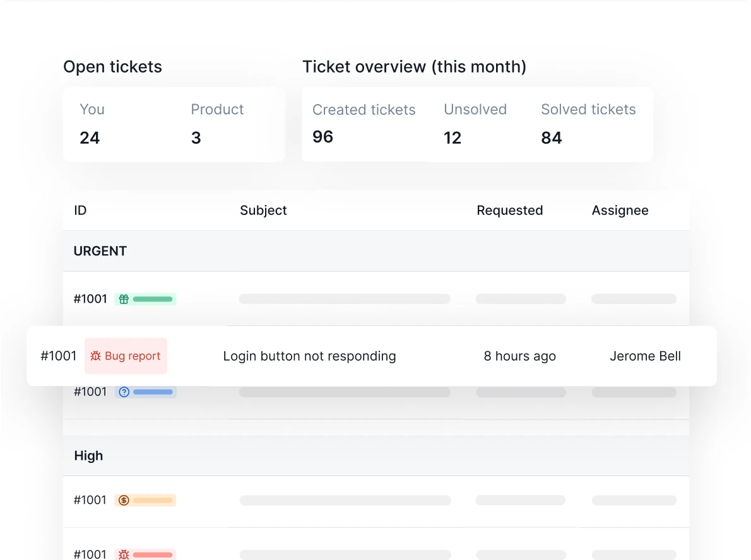Select the Subject column header

click(x=263, y=211)
